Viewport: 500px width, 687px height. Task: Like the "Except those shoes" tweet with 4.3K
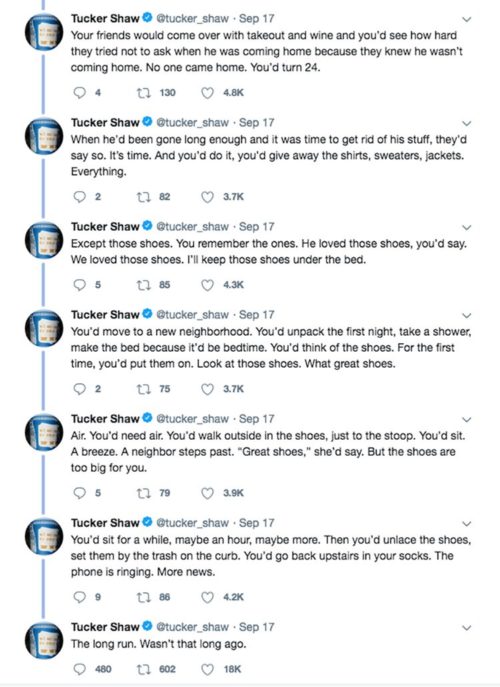207,285
